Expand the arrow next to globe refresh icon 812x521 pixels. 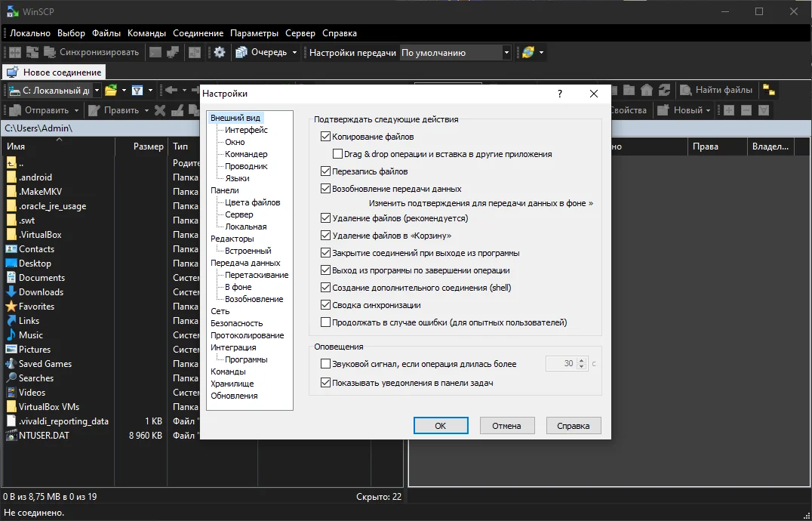[541, 52]
